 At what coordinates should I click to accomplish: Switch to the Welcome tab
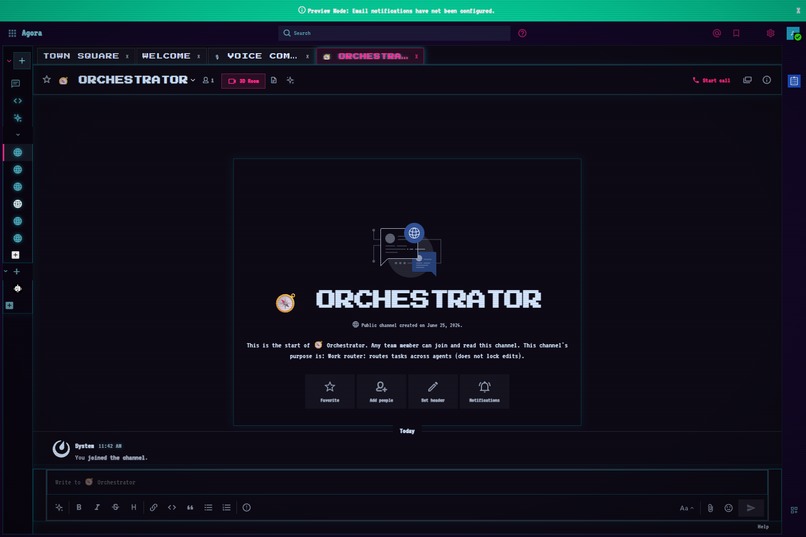coord(166,56)
